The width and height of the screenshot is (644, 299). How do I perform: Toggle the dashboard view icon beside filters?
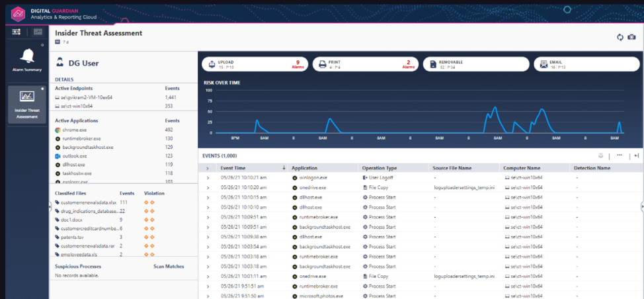pyautogui.click(x=38, y=32)
